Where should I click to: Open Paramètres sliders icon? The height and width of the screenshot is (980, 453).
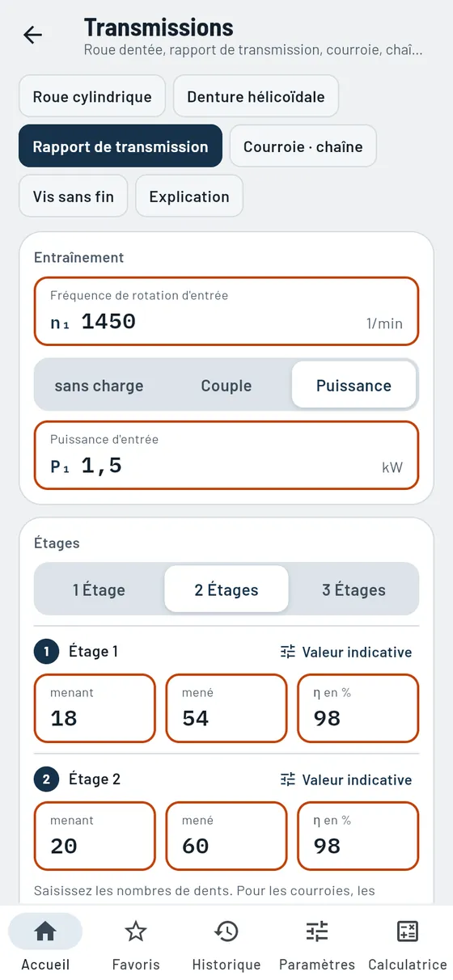click(x=317, y=931)
